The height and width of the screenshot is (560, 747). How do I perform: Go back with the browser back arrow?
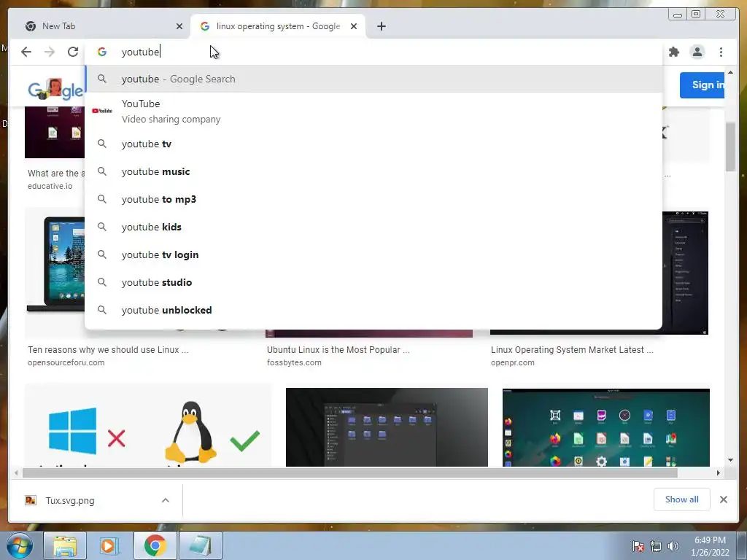pos(26,52)
